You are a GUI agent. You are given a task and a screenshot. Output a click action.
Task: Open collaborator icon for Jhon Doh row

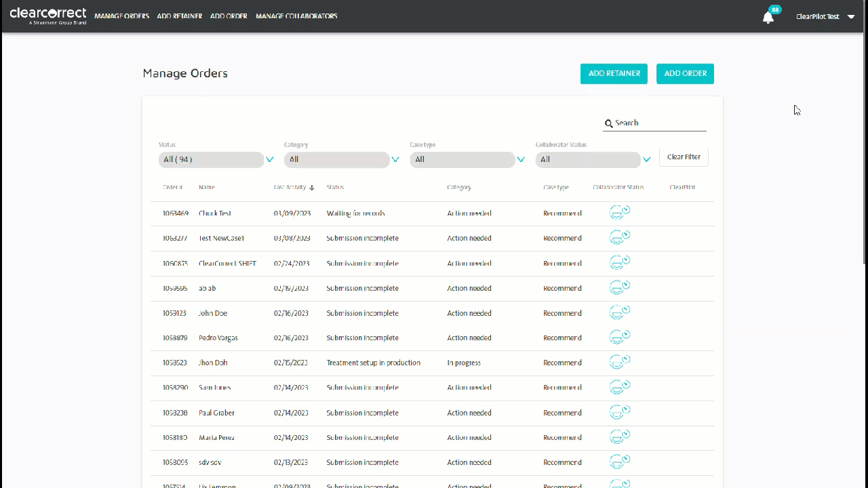pyautogui.click(x=620, y=362)
